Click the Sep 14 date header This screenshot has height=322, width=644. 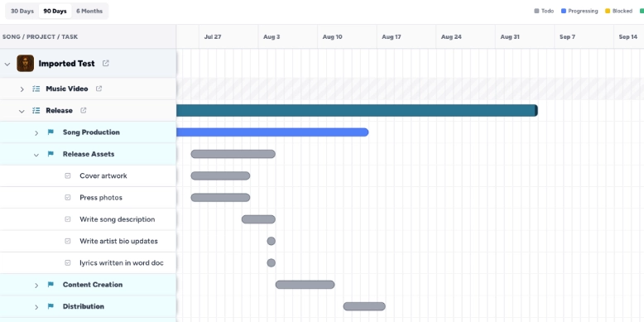pos(628,37)
